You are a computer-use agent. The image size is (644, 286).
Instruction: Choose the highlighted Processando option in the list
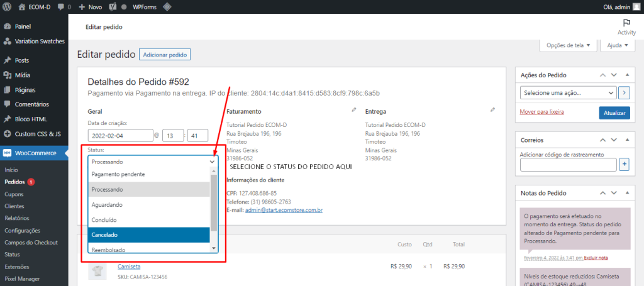pos(149,190)
